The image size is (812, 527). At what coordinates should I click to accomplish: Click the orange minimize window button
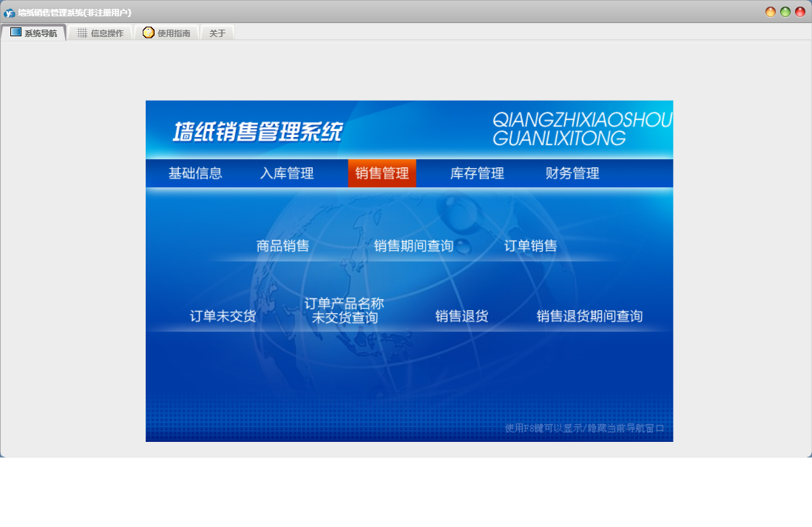point(771,12)
